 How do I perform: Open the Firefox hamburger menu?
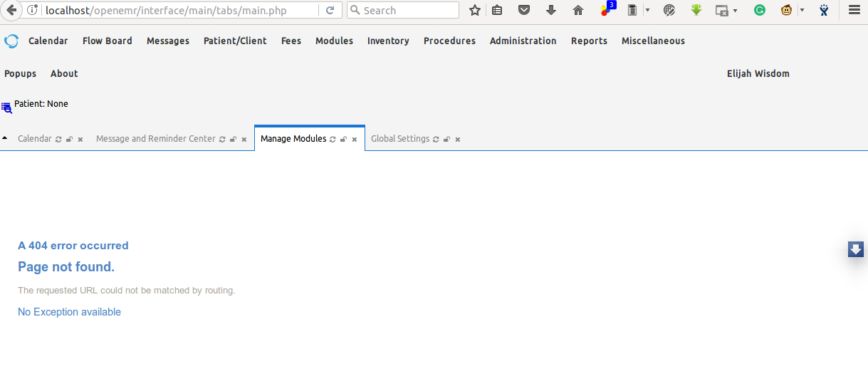pos(854,10)
